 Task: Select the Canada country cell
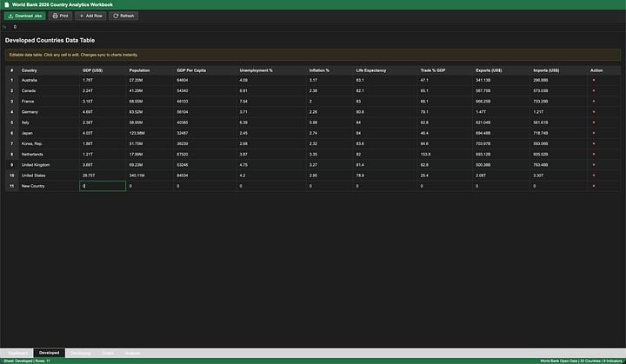(49, 90)
